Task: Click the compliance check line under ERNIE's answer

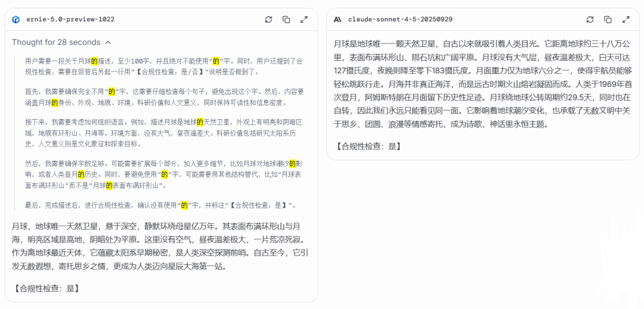Action: pyautogui.click(x=46, y=288)
